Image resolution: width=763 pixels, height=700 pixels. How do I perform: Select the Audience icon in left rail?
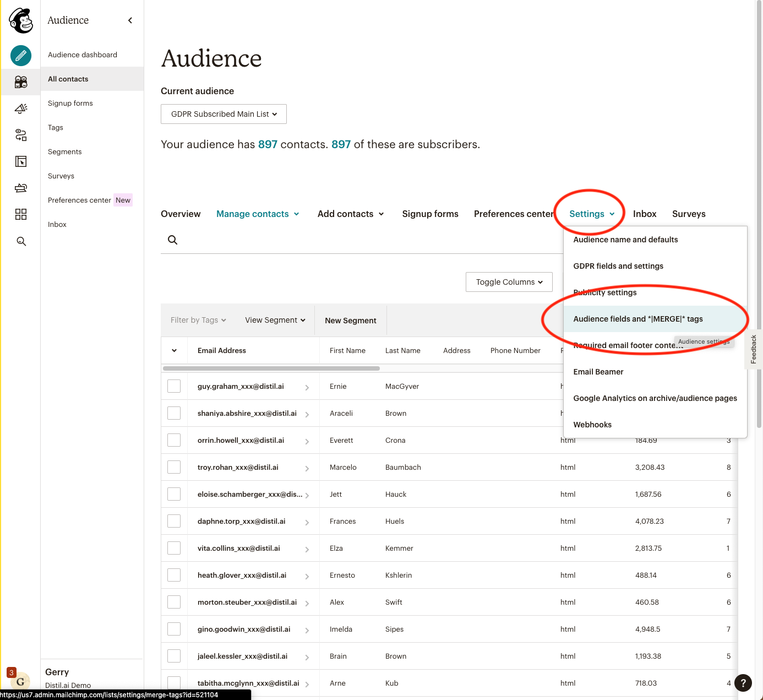click(21, 82)
